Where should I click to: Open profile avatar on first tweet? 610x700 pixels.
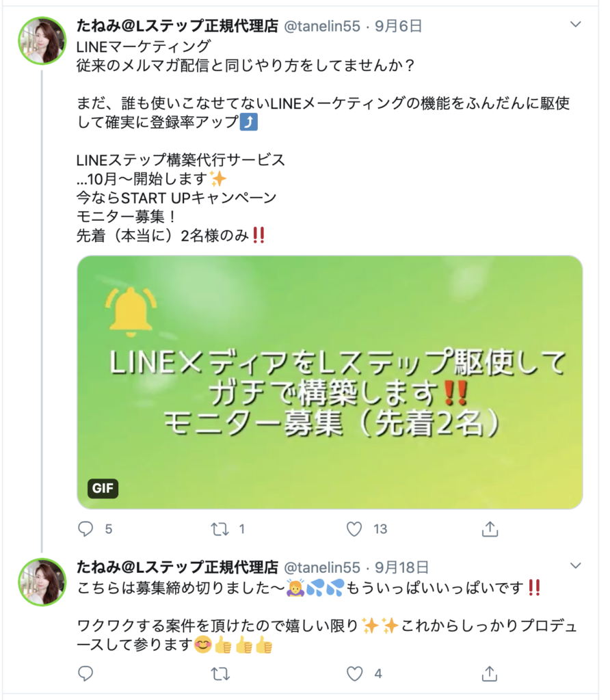pyautogui.click(x=42, y=40)
